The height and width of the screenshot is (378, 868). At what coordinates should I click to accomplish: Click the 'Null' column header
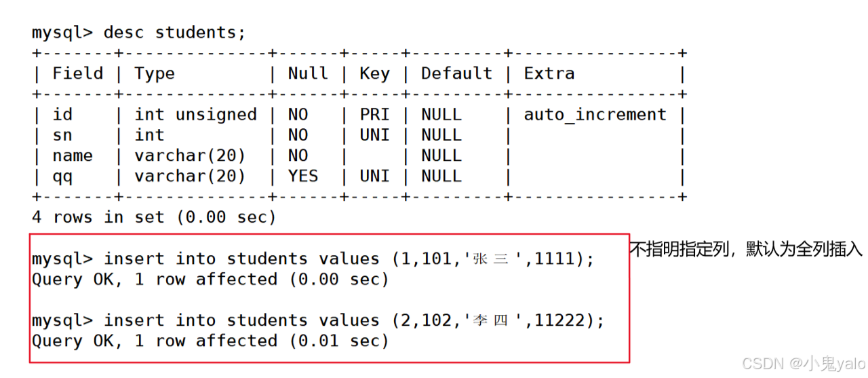coord(308,73)
